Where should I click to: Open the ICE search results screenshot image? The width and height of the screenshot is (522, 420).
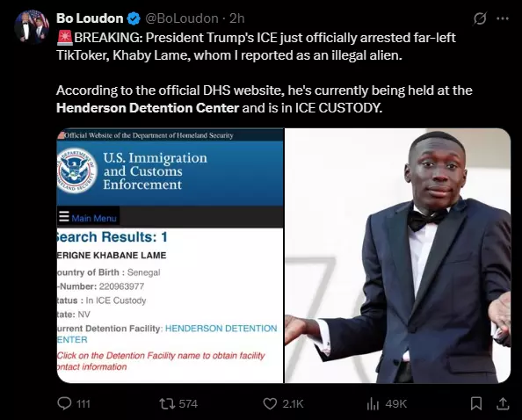170,256
